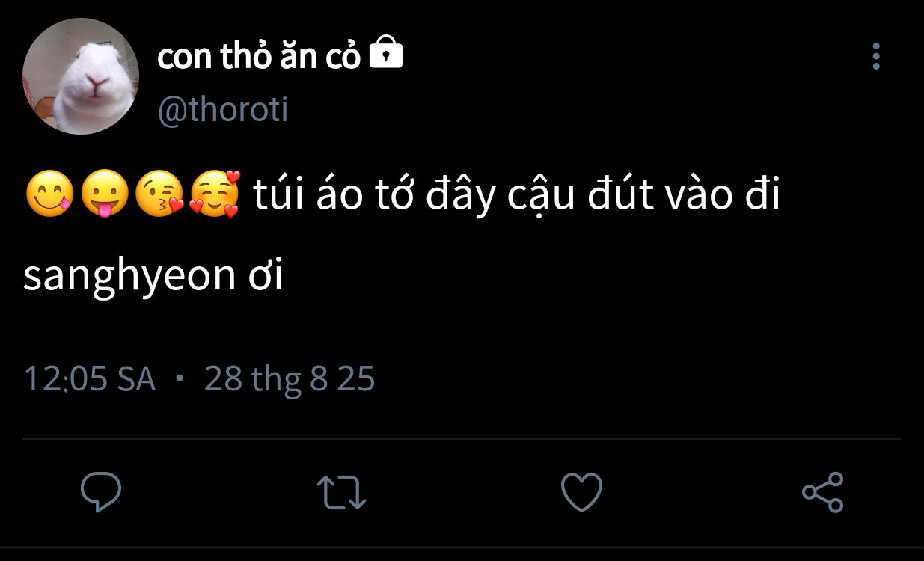Viewport: 924px width, 561px height.
Task: Click the "12:05 SA" timestamp
Action: 90,379
